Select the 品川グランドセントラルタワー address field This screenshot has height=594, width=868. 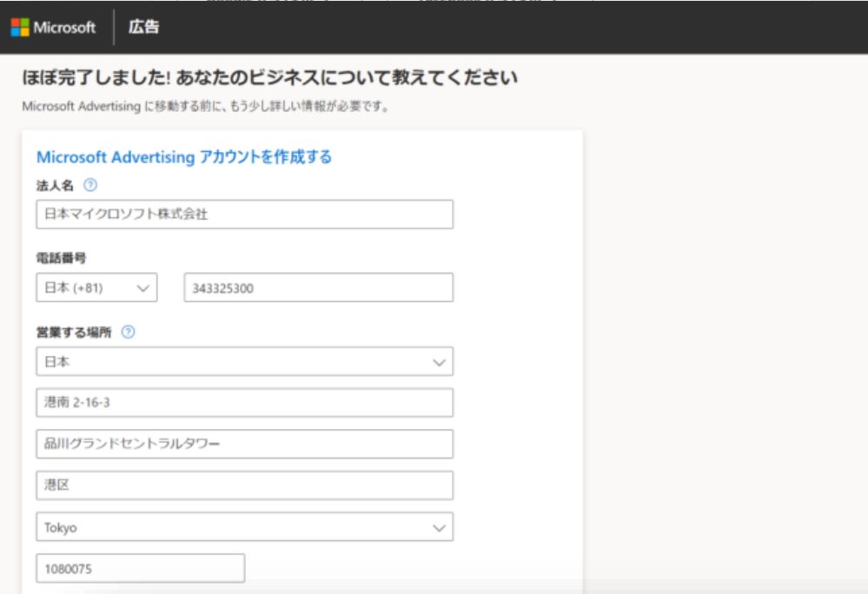click(244, 444)
